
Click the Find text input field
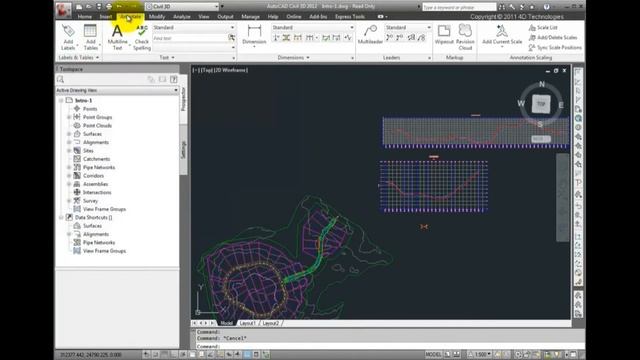pyautogui.click(x=190, y=38)
